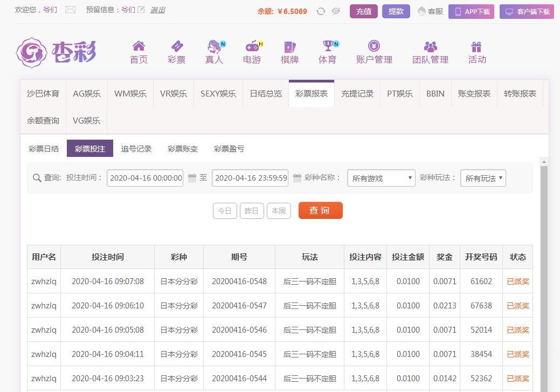560x392 pixels.
Task: Toggle balance visibility eye icon
Action: [x=336, y=11]
